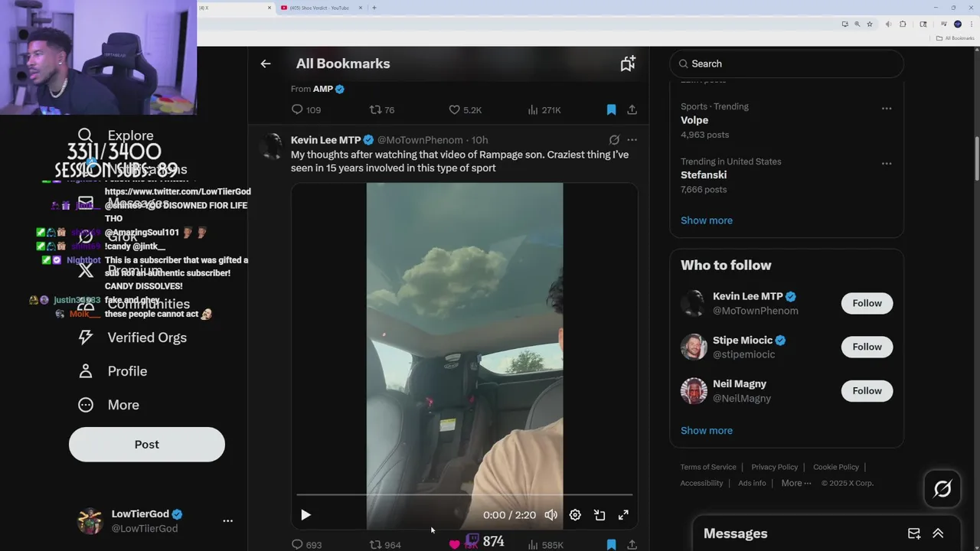This screenshot has width=980, height=551.
Task: Show more trending topics
Action: tap(706, 220)
